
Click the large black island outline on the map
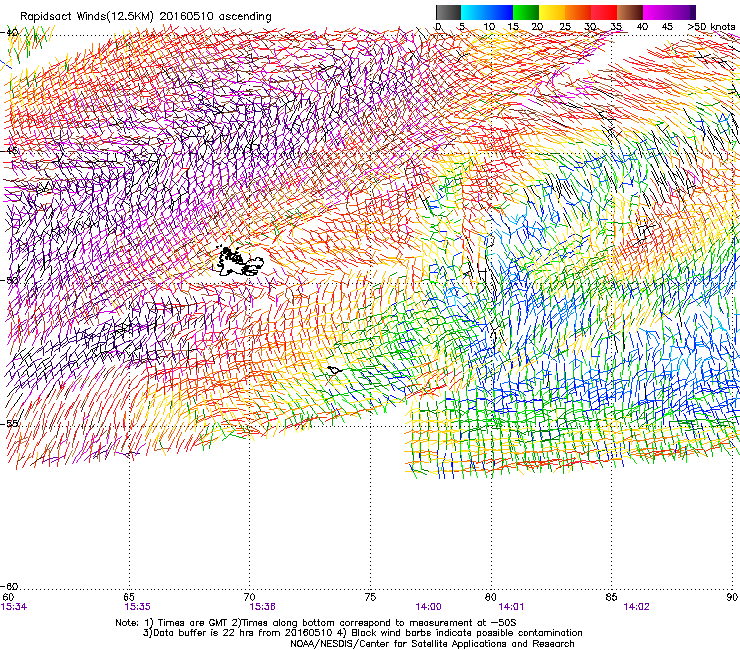point(238,262)
